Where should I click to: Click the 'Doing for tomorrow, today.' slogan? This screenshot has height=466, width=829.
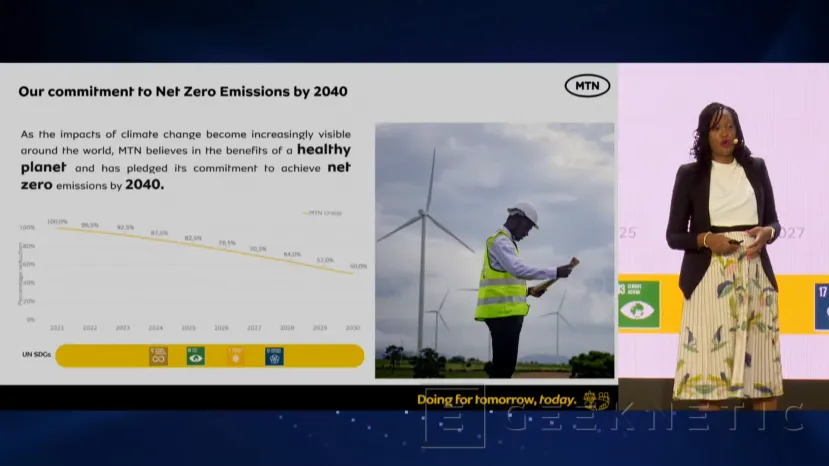496,400
